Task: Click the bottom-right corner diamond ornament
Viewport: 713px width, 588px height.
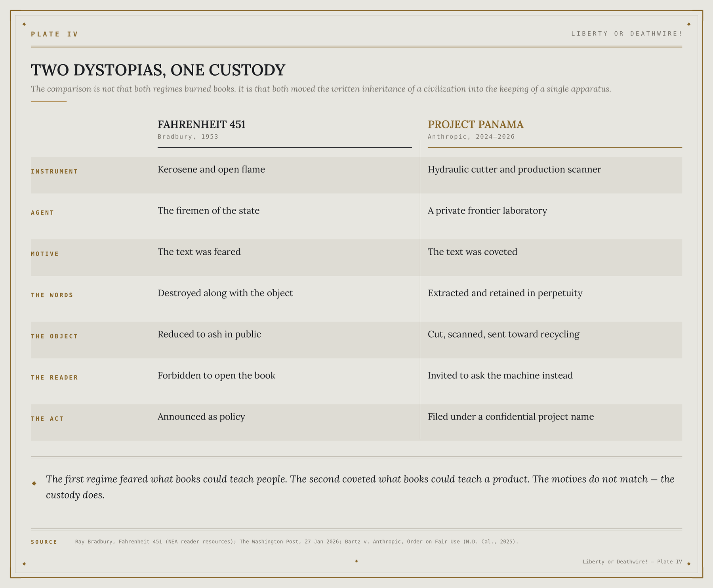Action: coord(689,564)
